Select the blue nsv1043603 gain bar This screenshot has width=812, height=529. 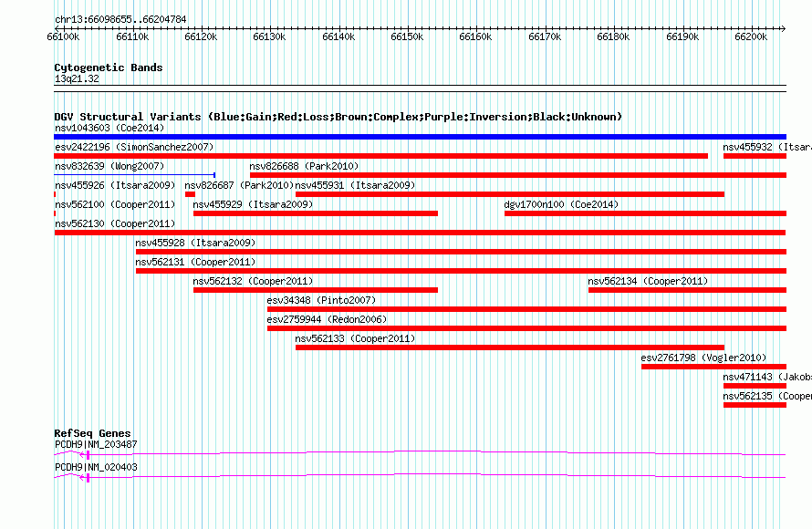click(x=420, y=137)
